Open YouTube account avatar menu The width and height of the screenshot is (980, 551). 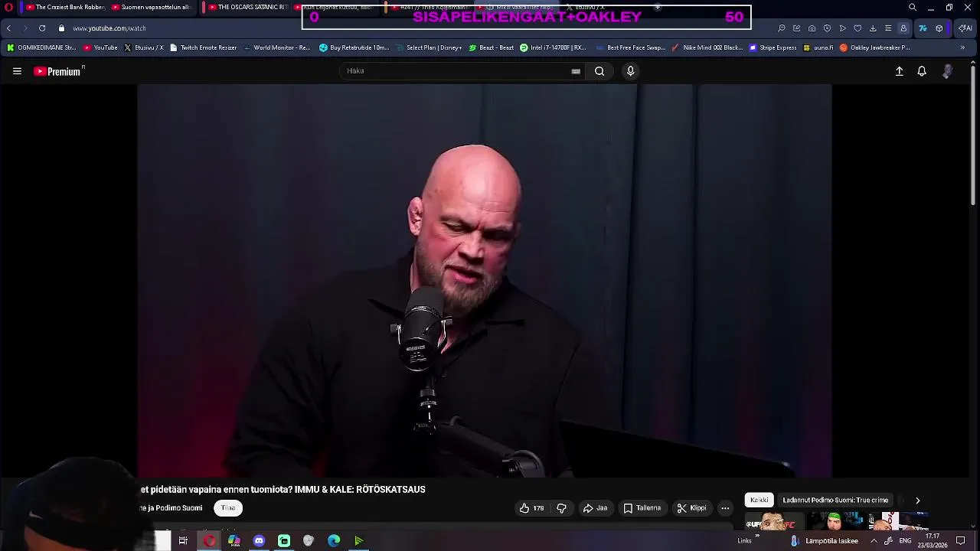(948, 71)
